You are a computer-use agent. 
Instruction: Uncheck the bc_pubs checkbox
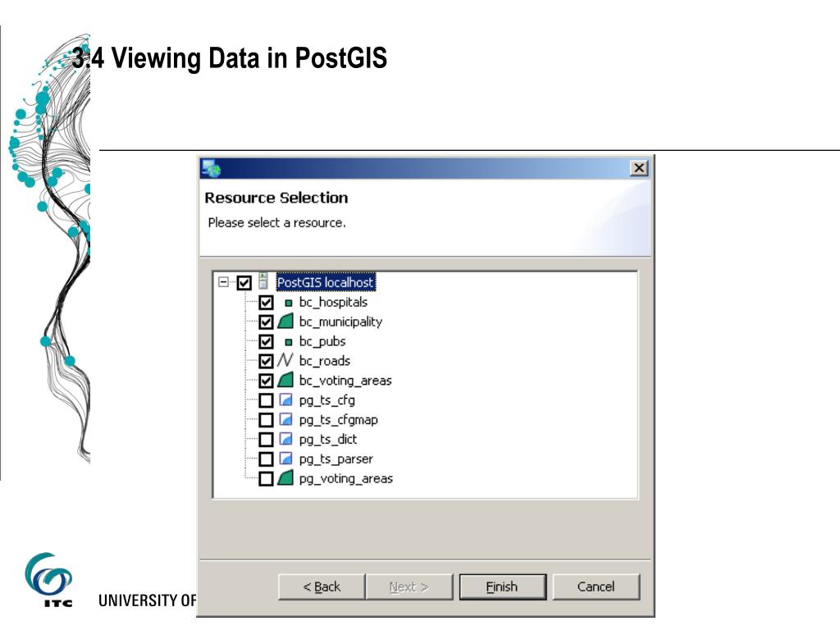pos(267,342)
